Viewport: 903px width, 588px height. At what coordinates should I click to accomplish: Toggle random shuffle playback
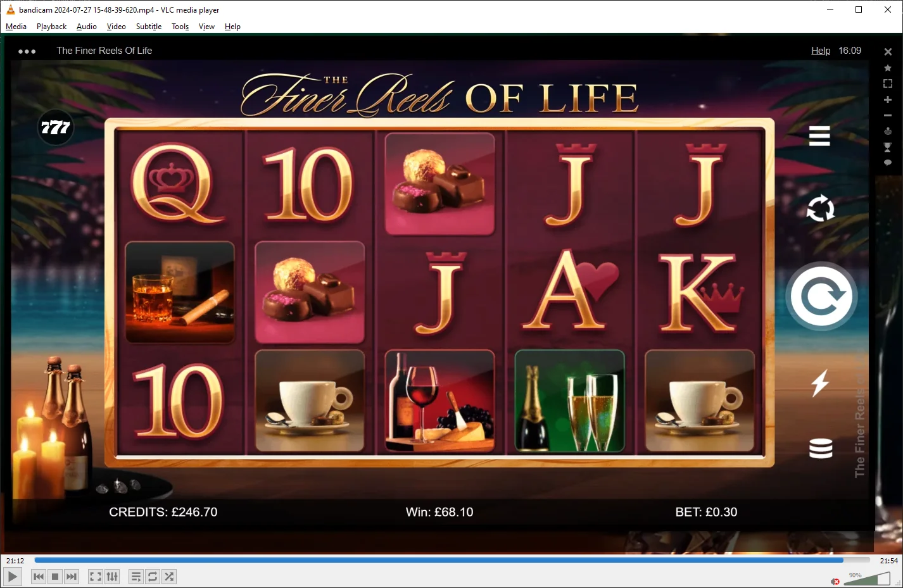[169, 577]
